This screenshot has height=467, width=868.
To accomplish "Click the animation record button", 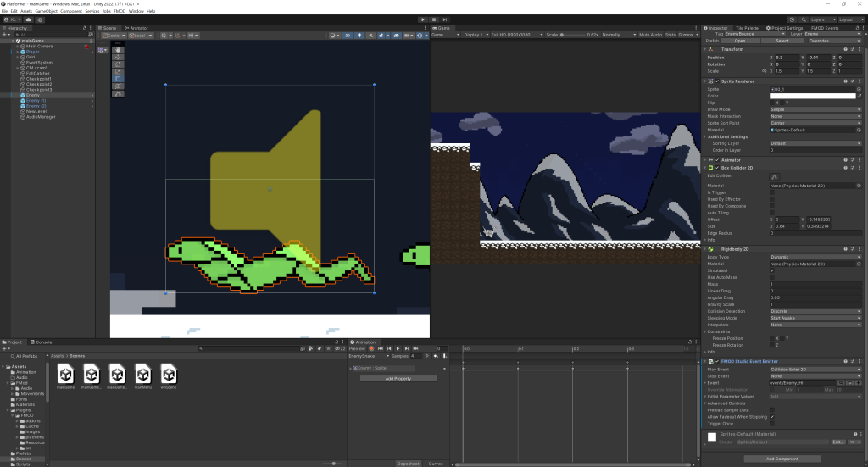I will click(371, 348).
